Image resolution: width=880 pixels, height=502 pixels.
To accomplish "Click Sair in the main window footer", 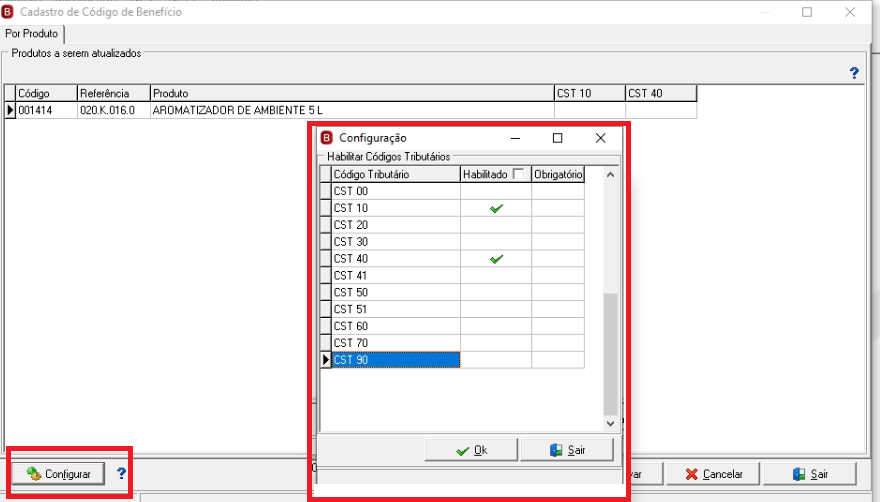I will 810,474.
